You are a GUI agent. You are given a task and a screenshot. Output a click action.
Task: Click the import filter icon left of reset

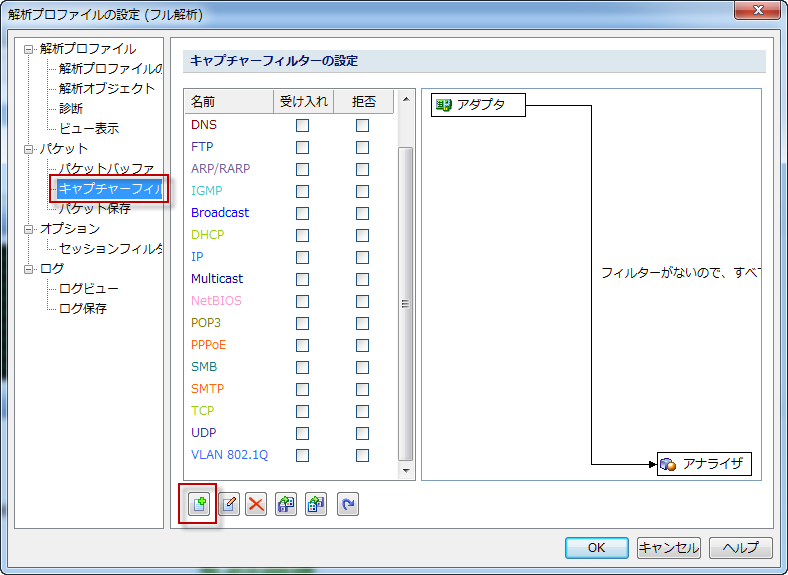[316, 504]
